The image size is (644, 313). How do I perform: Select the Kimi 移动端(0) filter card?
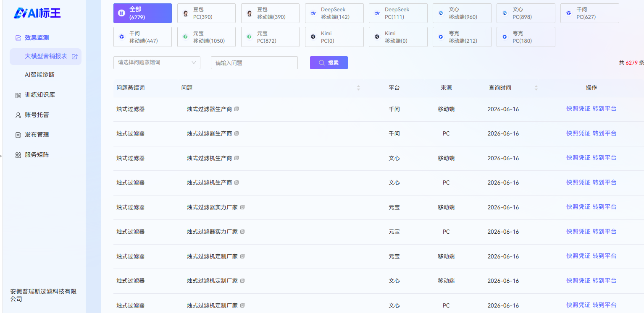coord(398,37)
